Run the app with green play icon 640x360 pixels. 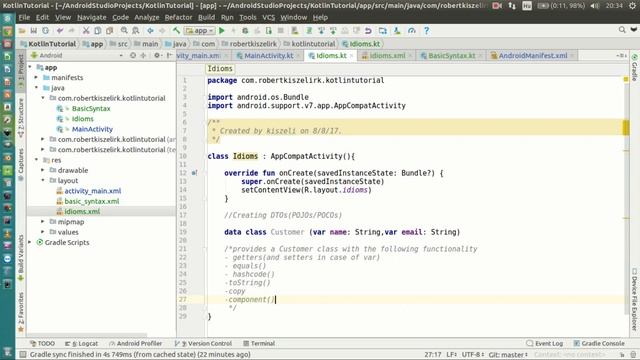coord(222,31)
